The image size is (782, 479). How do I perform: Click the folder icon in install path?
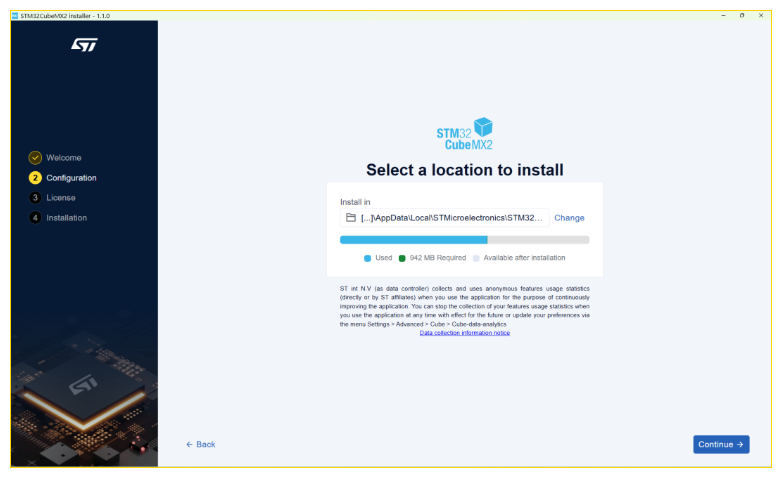351,218
